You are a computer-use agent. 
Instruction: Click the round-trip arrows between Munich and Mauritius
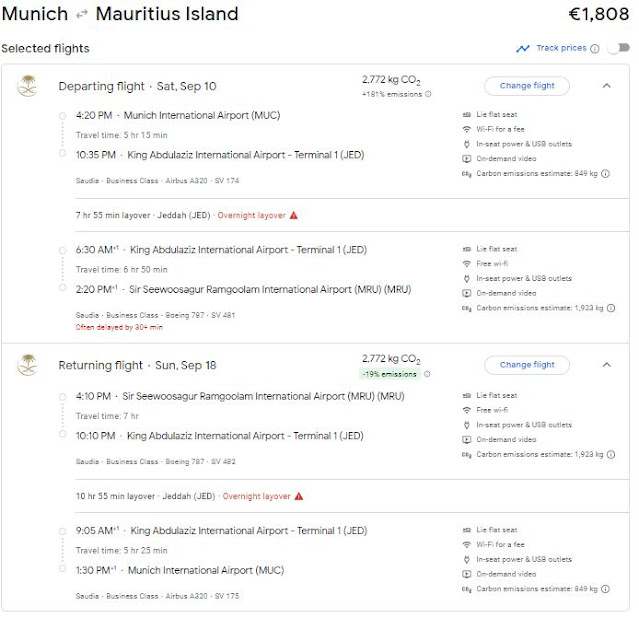pyautogui.click(x=82, y=15)
